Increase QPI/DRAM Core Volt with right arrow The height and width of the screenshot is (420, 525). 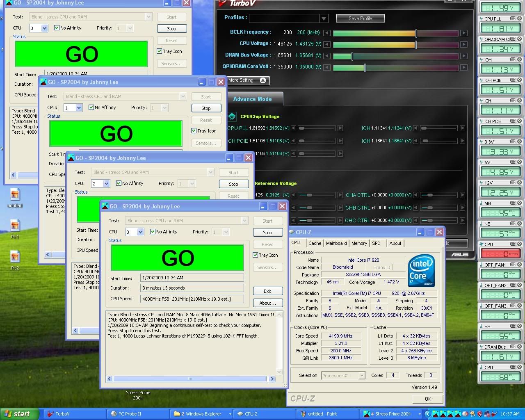463,67
